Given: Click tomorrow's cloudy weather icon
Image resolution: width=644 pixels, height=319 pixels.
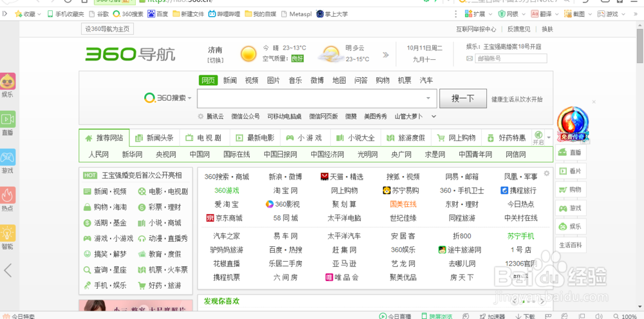Looking at the screenshot, I should click(x=331, y=54).
